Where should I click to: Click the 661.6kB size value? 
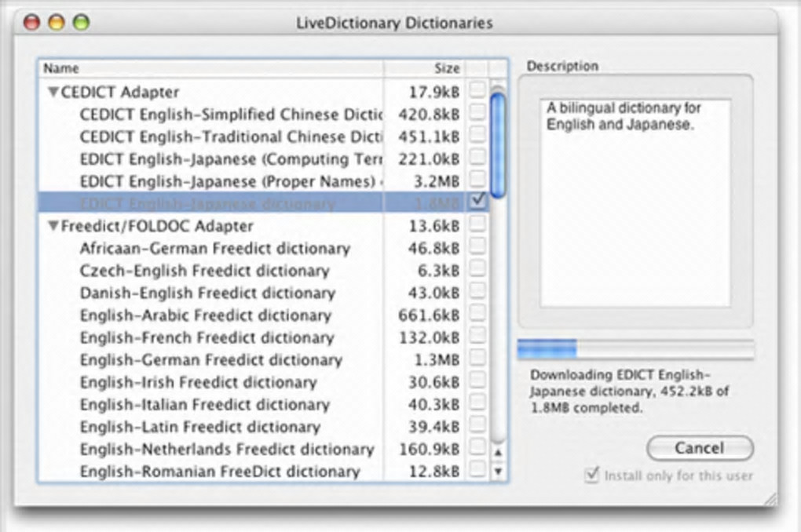tap(429, 315)
